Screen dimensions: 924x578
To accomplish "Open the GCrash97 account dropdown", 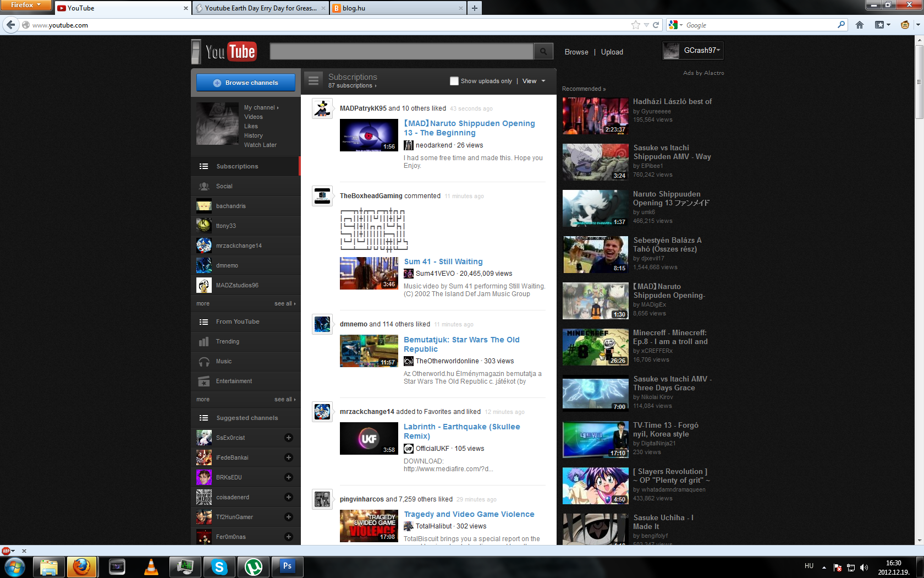I will [x=693, y=50].
